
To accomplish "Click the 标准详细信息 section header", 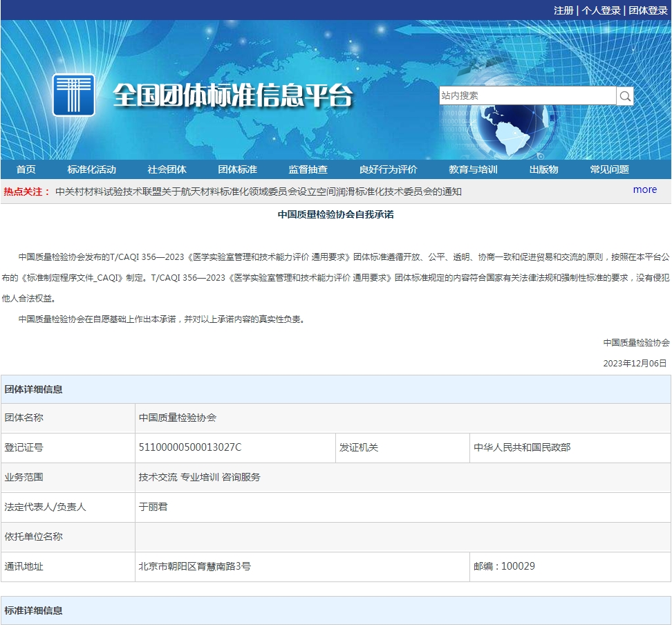I will pyautogui.click(x=336, y=610).
